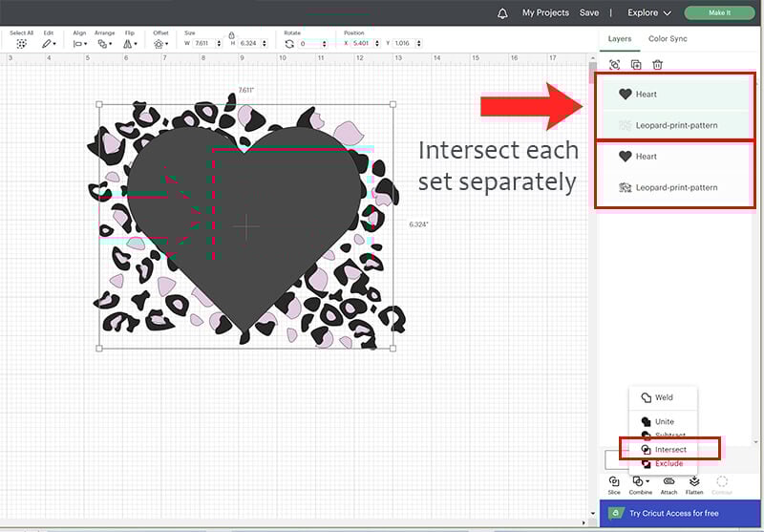Click the Select All icon

tap(21, 44)
